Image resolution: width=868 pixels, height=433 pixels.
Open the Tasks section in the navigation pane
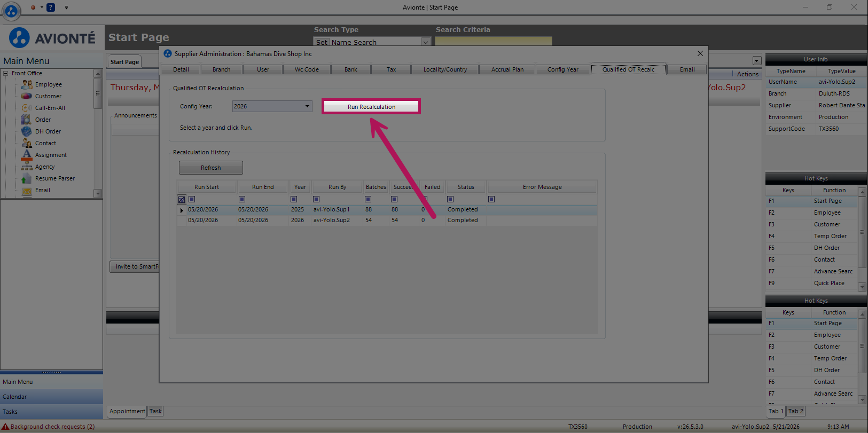51,412
